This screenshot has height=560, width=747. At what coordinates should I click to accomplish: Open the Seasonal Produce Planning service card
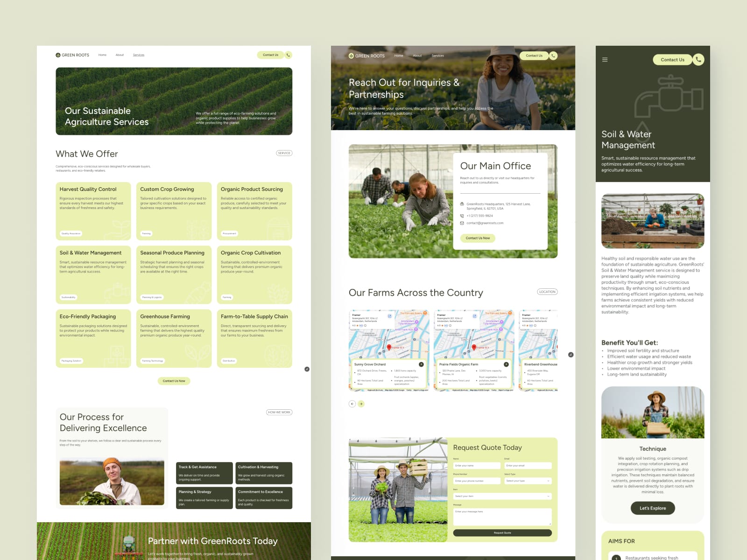pos(174,275)
